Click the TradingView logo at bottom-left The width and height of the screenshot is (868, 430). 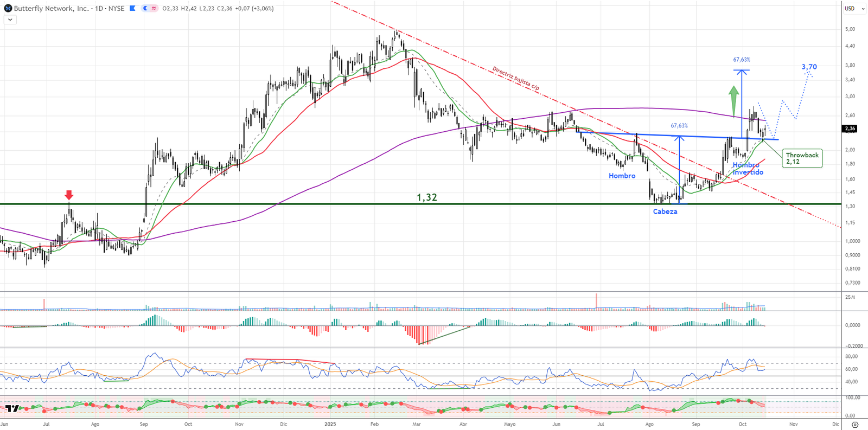click(x=12, y=408)
